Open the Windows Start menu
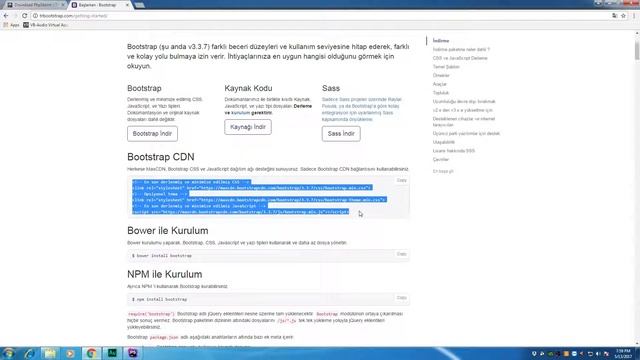This screenshot has height=360, width=640. point(8,353)
